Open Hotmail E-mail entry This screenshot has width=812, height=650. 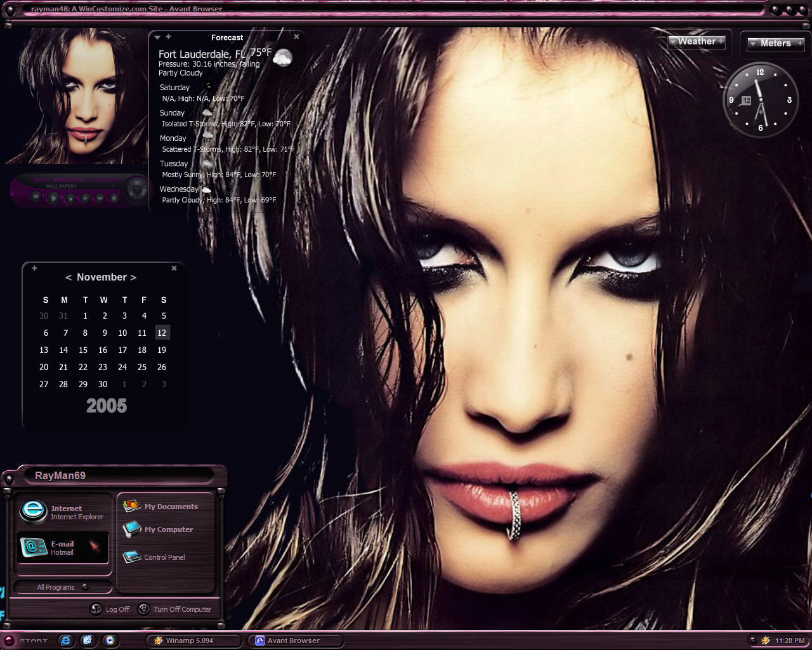[x=63, y=547]
